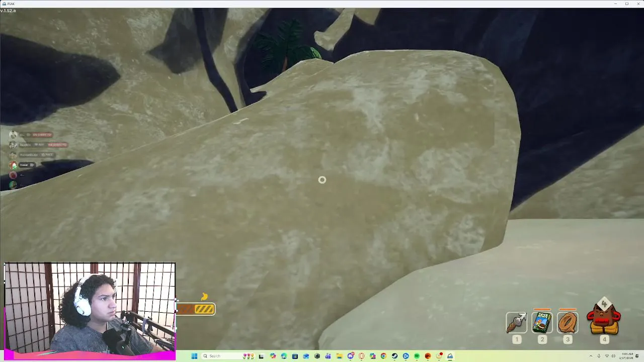This screenshot has height=362, width=644.
Task: Click the yellow hunger icon above stamina bar
Action: 204,297
